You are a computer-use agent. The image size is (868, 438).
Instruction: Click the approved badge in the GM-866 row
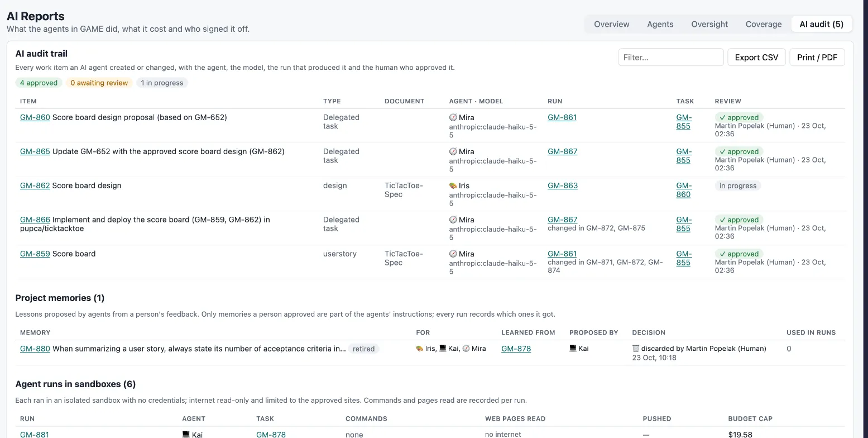click(739, 220)
